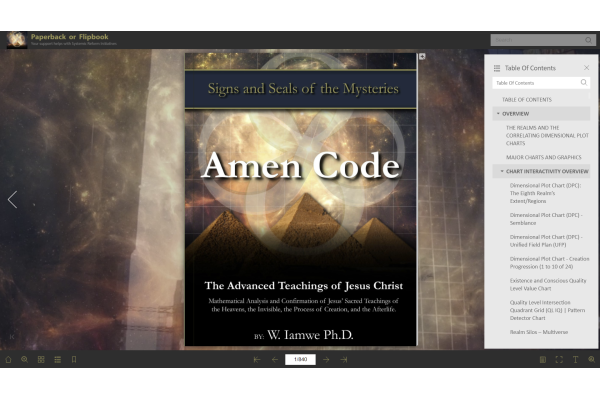Open MAJOR CHARTS AND GRAPHICS entry
Screen dimensions: 600x400
(544, 157)
